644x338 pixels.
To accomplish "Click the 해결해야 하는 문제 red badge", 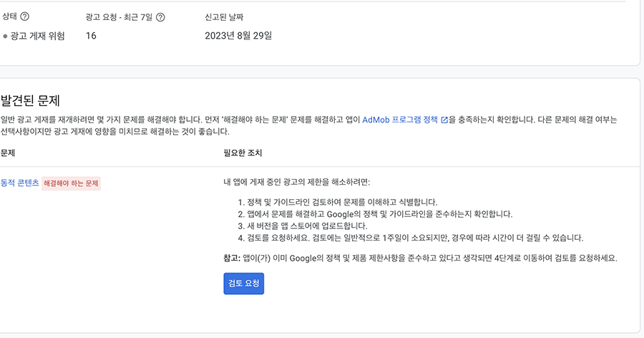I will (x=72, y=183).
